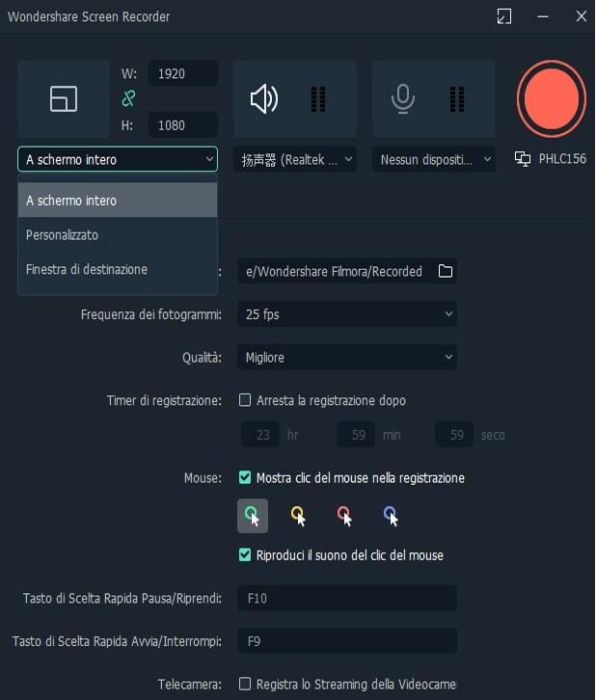Click the speaker volume level meter
This screenshot has height=700, width=596.
tap(318, 98)
